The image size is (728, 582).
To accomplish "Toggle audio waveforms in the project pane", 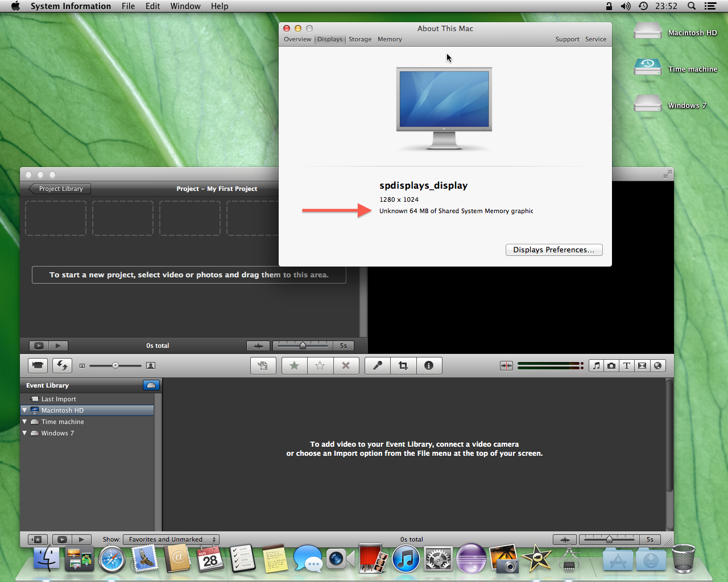I will tap(258, 346).
